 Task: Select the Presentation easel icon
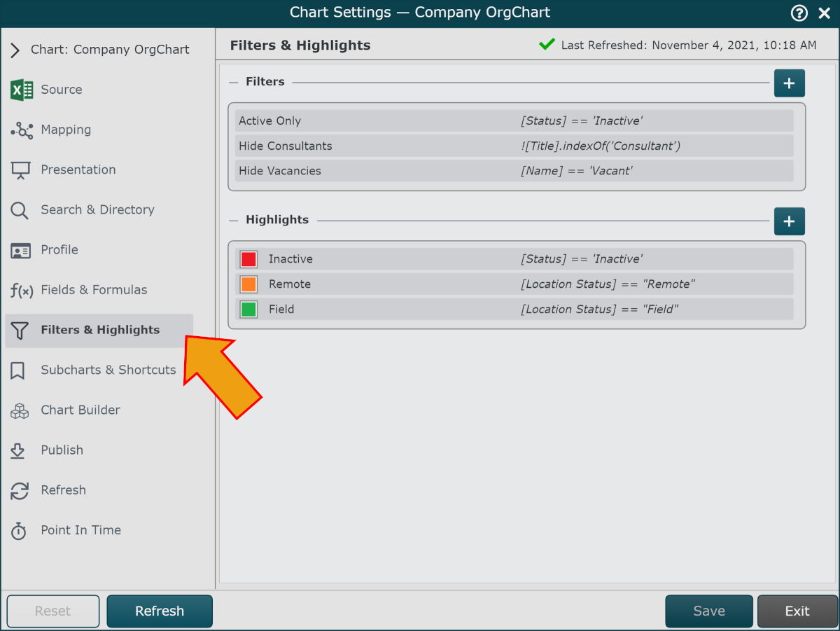coord(20,170)
